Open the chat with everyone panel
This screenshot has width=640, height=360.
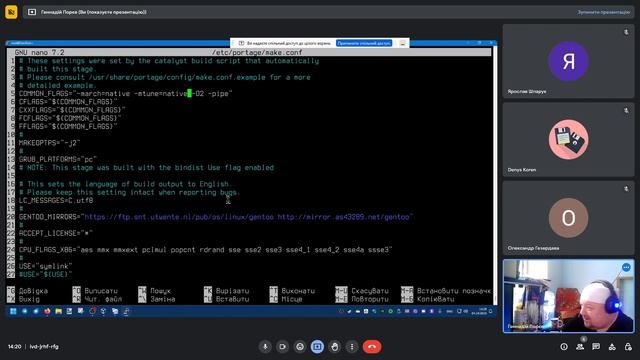(x=596, y=347)
